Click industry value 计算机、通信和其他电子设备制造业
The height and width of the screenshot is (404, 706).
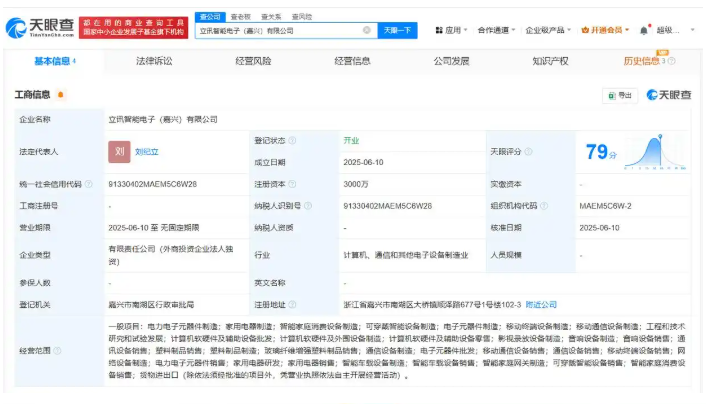click(406, 255)
